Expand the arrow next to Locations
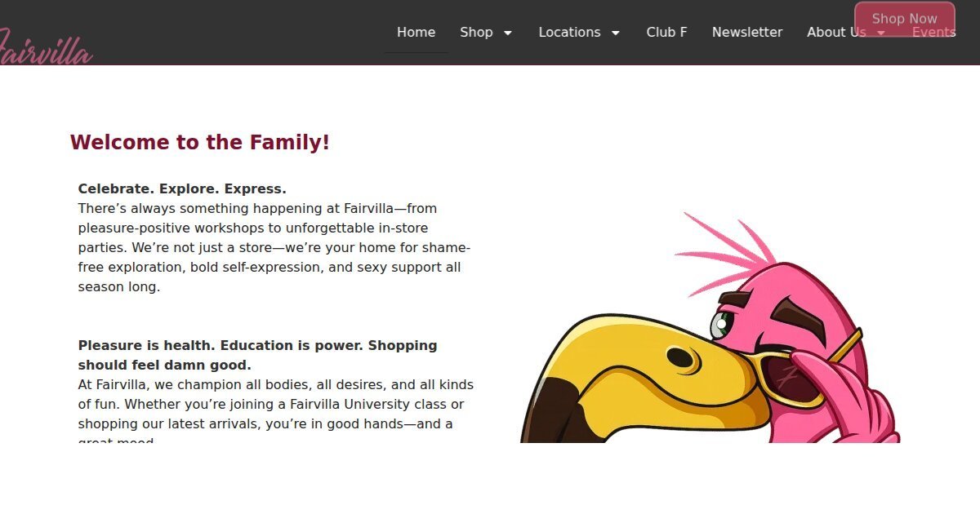The width and height of the screenshot is (980, 514). coord(616,33)
